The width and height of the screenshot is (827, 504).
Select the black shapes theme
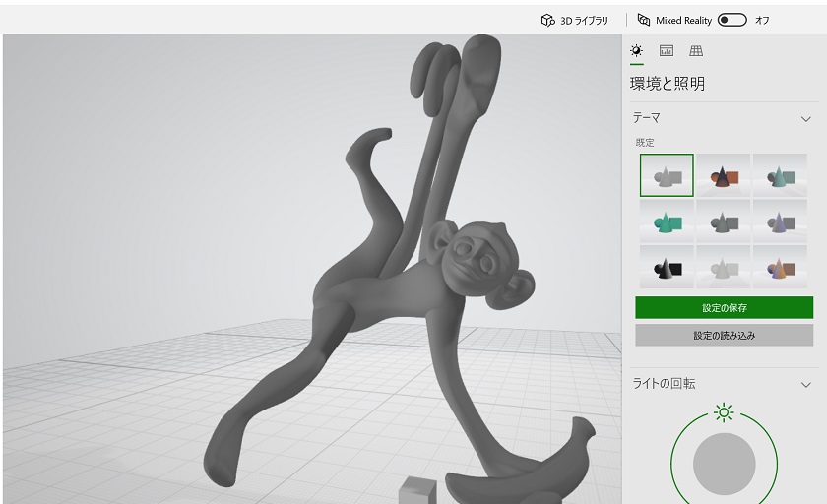coord(667,266)
